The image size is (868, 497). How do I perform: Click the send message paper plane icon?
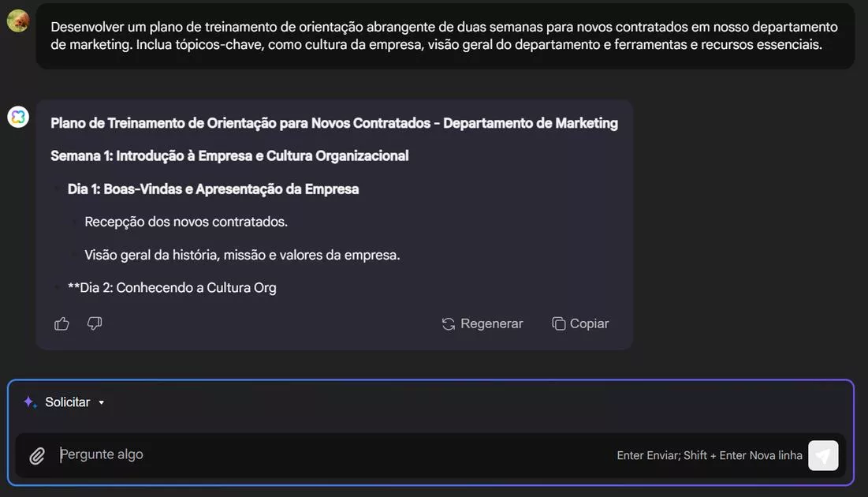[x=822, y=454]
